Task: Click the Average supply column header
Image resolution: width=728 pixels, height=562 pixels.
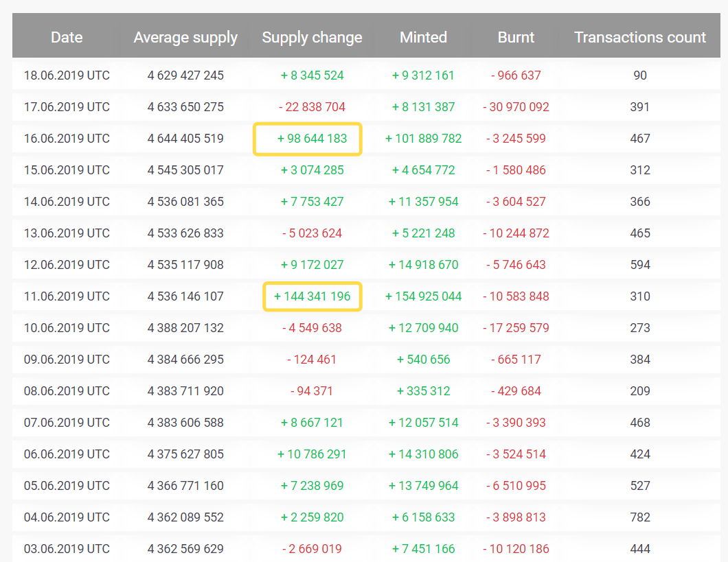Action: coord(185,37)
